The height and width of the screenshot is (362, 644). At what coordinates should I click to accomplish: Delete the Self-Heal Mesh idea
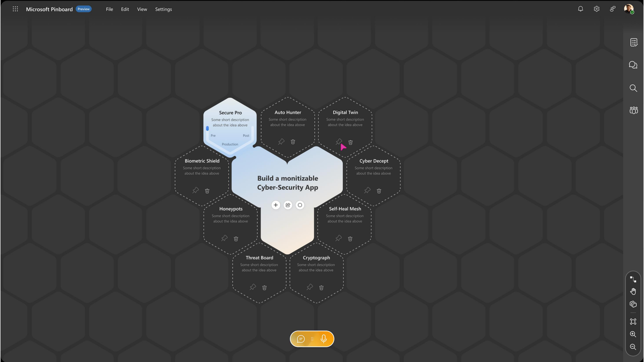350,239
